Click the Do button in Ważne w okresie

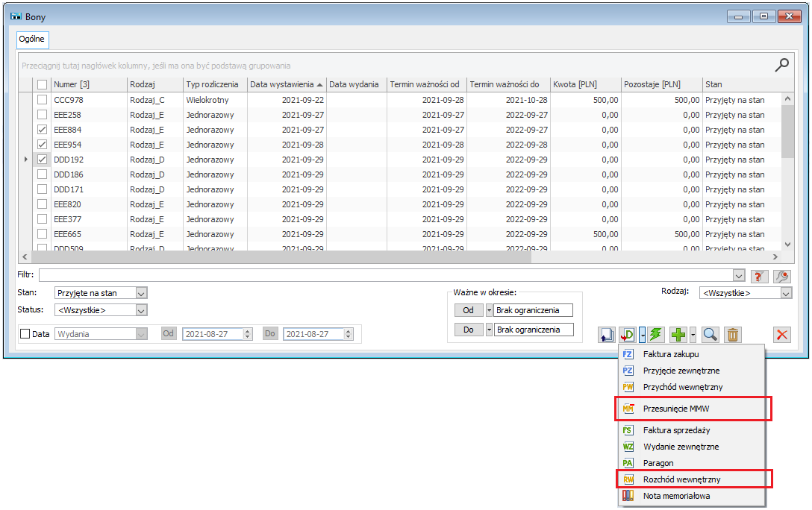pos(468,330)
